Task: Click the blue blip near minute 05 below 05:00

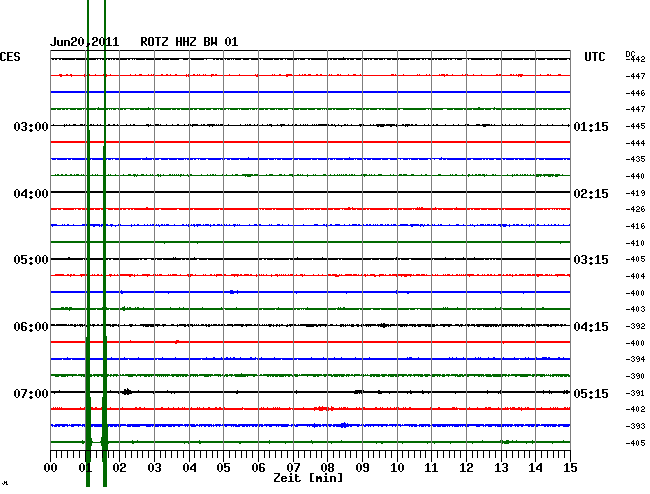Action: click(234, 292)
